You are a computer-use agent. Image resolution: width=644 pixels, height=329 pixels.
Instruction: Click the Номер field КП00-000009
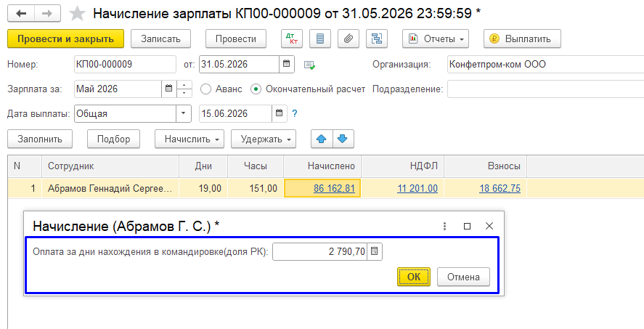point(125,65)
